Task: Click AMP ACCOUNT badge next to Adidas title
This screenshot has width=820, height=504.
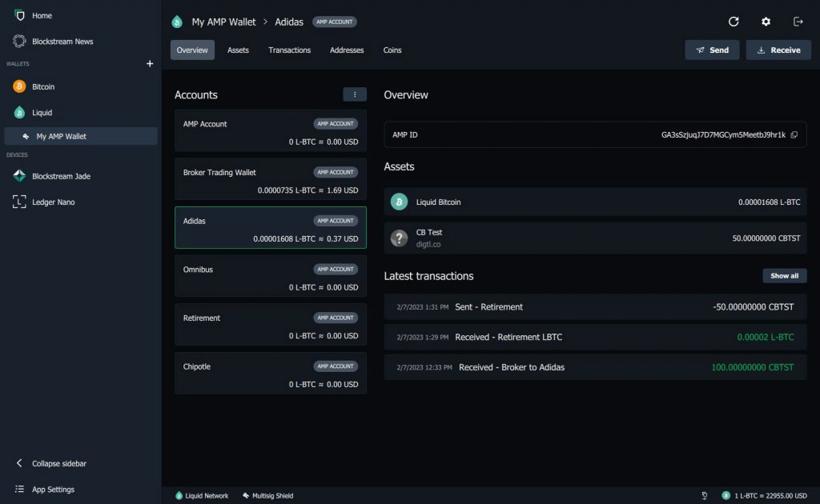Action: (334, 22)
